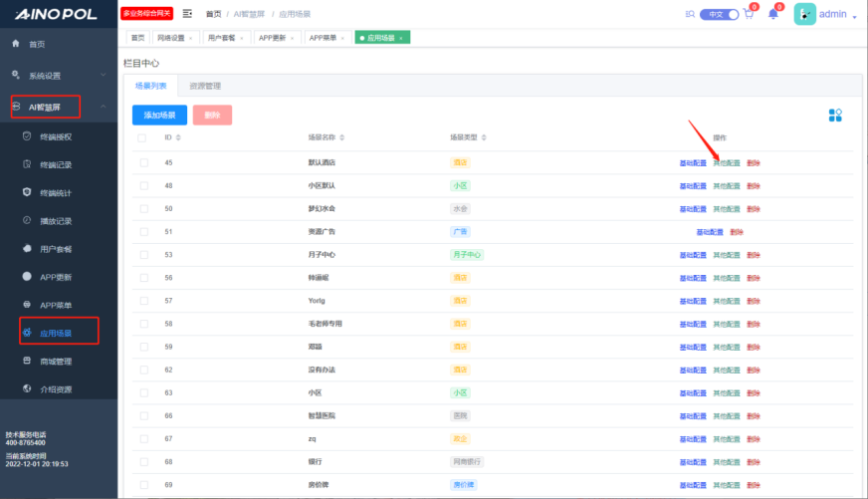Click the admin avatar image

coord(804,14)
